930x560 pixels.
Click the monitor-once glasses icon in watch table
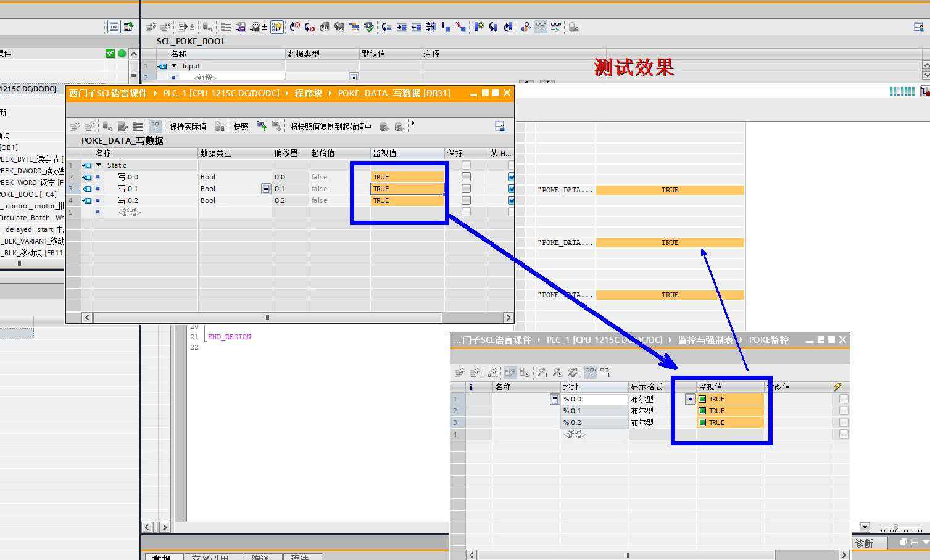click(x=605, y=372)
